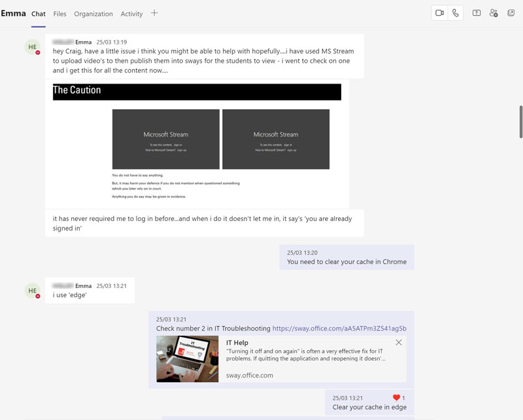Open the IT Troubleshooting laptop thumbnail
The image size is (523, 420).
[188, 359]
